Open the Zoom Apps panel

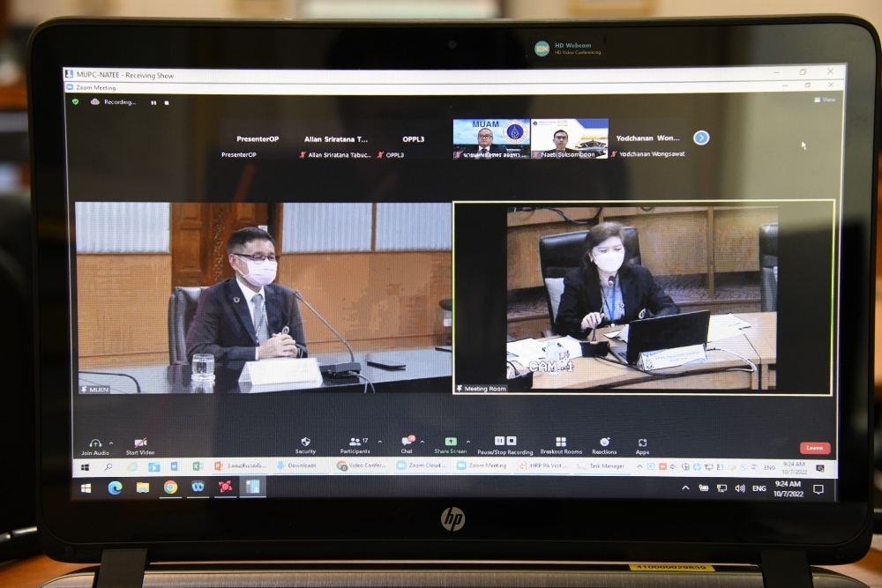[642, 446]
